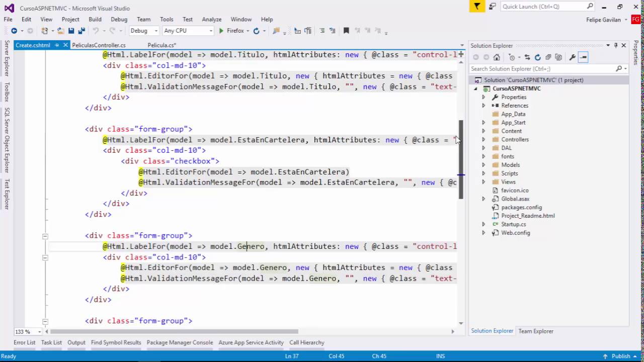
Task: Expand the Controllers folder
Action: tap(484, 139)
